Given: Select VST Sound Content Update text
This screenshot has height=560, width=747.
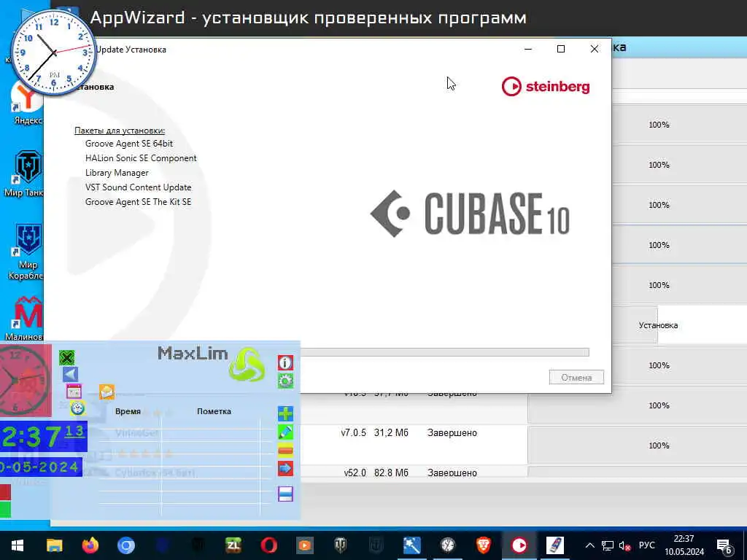Looking at the screenshot, I should click(x=138, y=187).
